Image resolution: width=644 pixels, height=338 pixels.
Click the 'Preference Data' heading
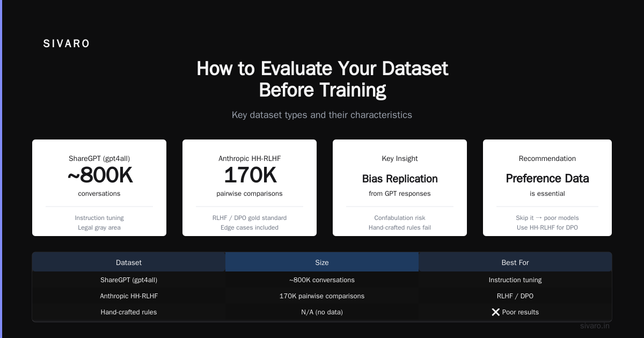(547, 179)
